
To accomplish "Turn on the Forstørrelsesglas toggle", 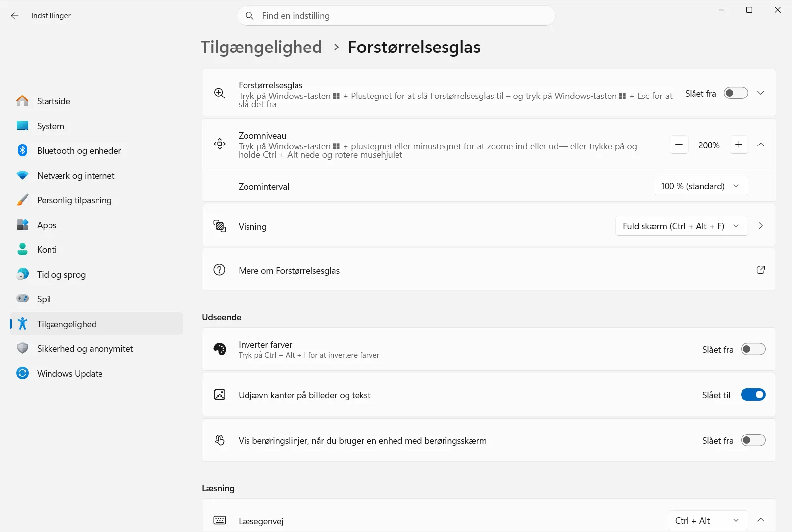I will tap(736, 93).
